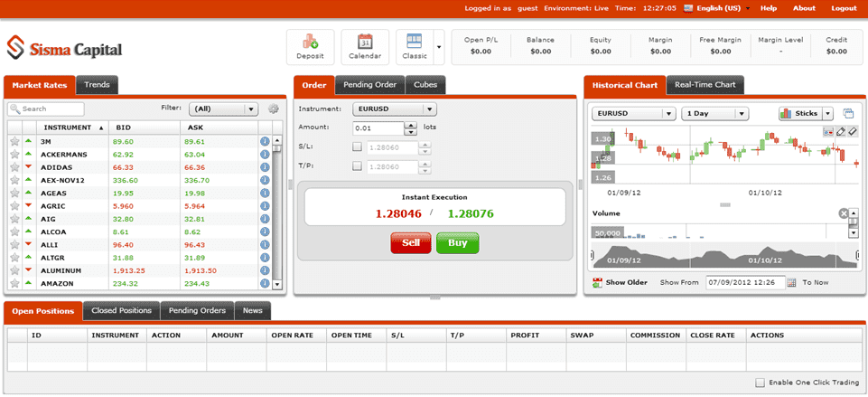Screen dimensions: 868x397
Task: View AIG instrument info icon
Action: pos(265,219)
